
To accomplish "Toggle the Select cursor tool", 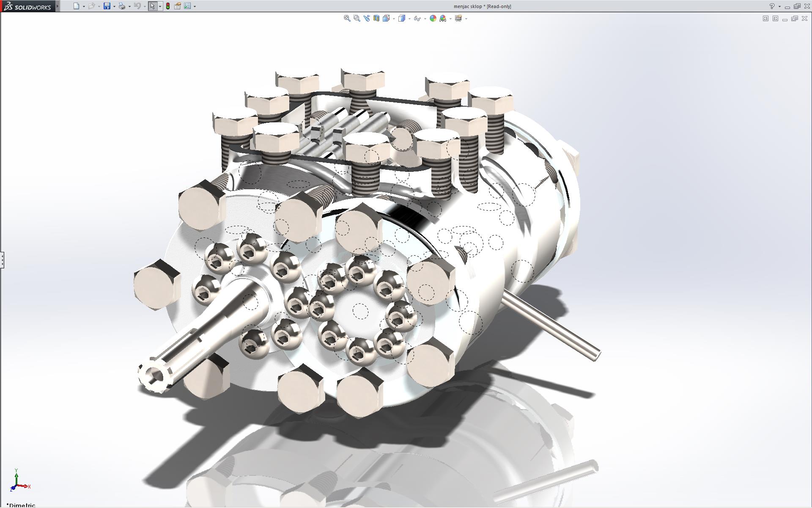I will [152, 6].
